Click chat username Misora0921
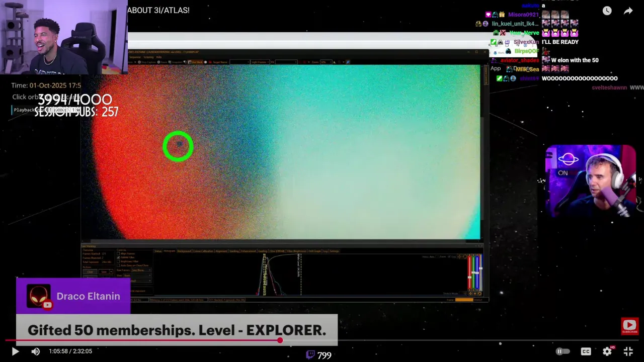 [x=523, y=15]
